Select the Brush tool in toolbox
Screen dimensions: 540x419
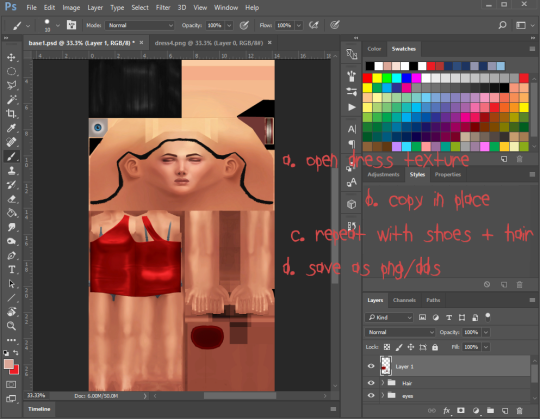[x=11, y=156]
